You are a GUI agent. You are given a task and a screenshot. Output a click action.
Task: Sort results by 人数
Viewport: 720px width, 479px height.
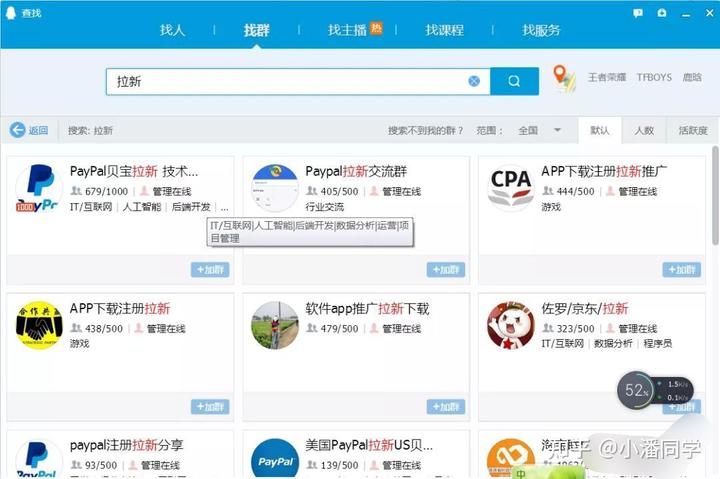pos(644,130)
